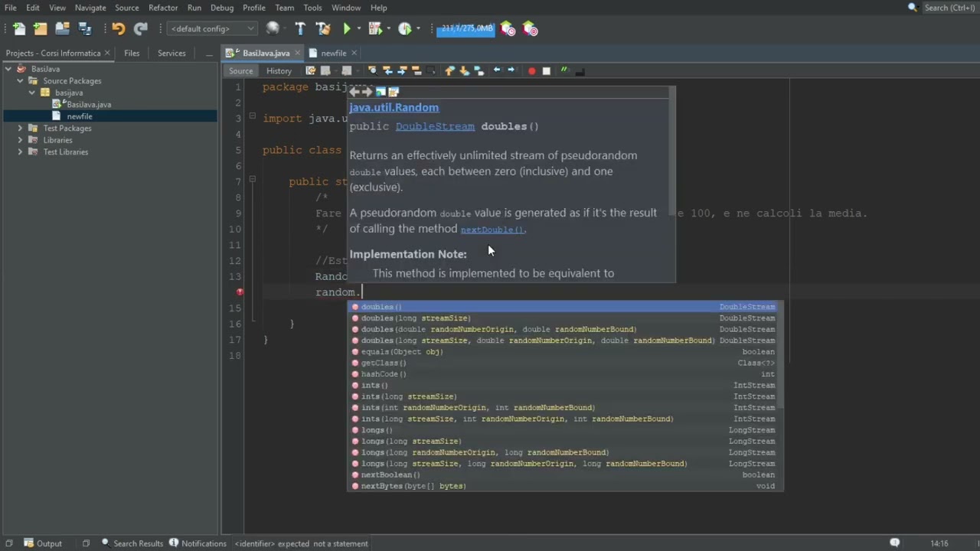Open the Profile Project dropdown arrow
Screen dimensions: 980x551
(418, 29)
